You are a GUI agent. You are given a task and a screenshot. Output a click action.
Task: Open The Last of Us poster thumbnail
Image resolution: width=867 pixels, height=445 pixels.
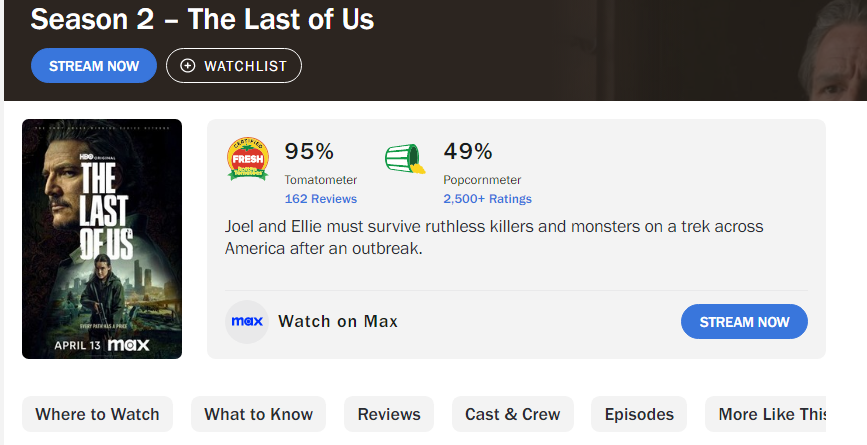click(102, 239)
